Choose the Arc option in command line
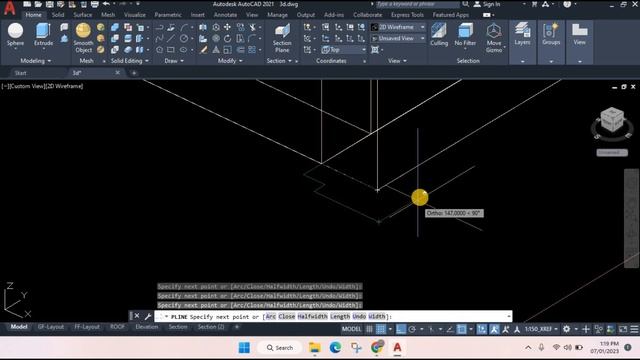Viewport: 640px width, 360px height. pos(271,316)
